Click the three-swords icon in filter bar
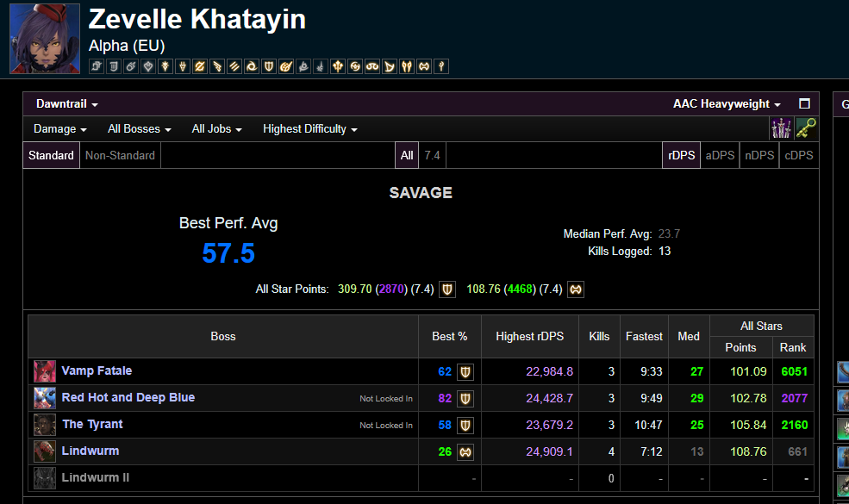 point(781,129)
